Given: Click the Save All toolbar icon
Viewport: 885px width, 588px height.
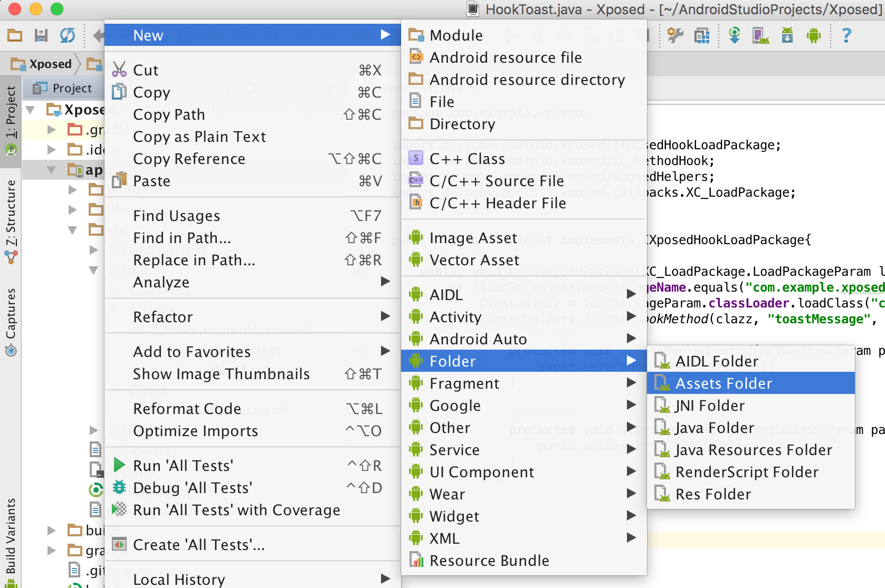Looking at the screenshot, I should pos(41,35).
